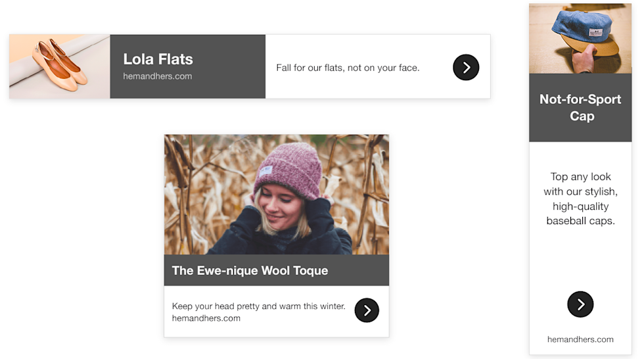Image resolution: width=644 pixels, height=359 pixels.
Task: Click the white label patch on denim cap
Action: tap(596, 32)
